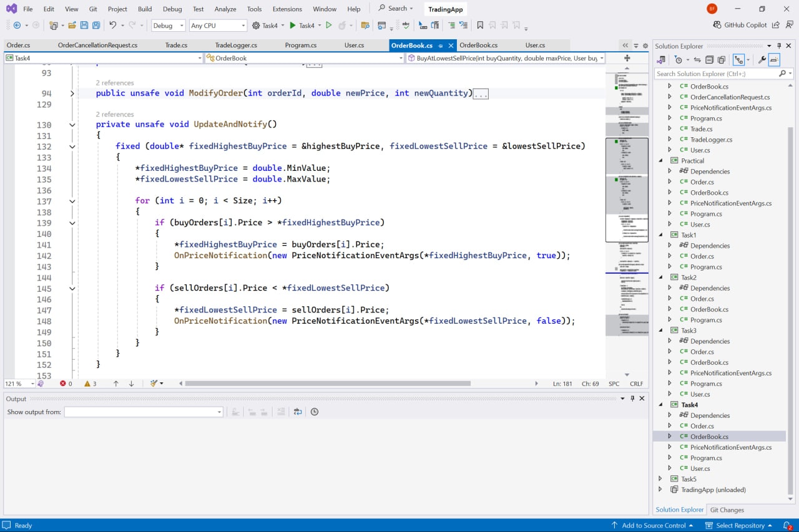Click the bookmark icon in the toolbar

(480, 26)
